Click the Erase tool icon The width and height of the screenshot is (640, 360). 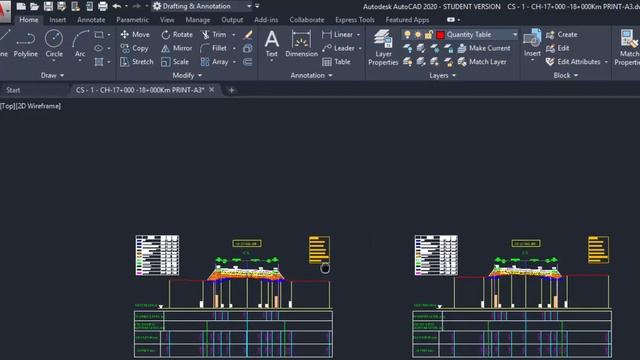248,35
